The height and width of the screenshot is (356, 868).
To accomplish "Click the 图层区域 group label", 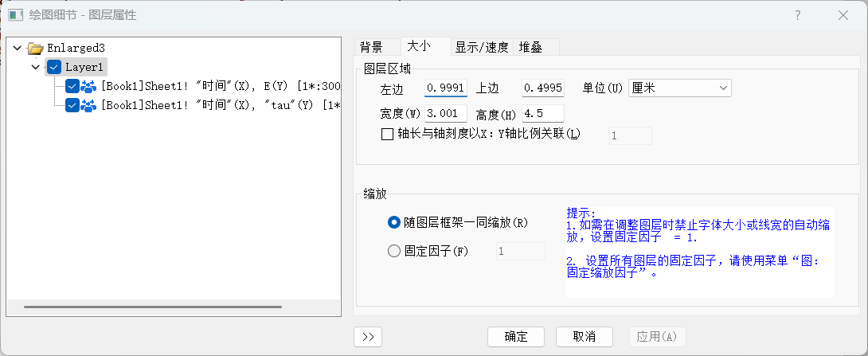I will tap(387, 69).
